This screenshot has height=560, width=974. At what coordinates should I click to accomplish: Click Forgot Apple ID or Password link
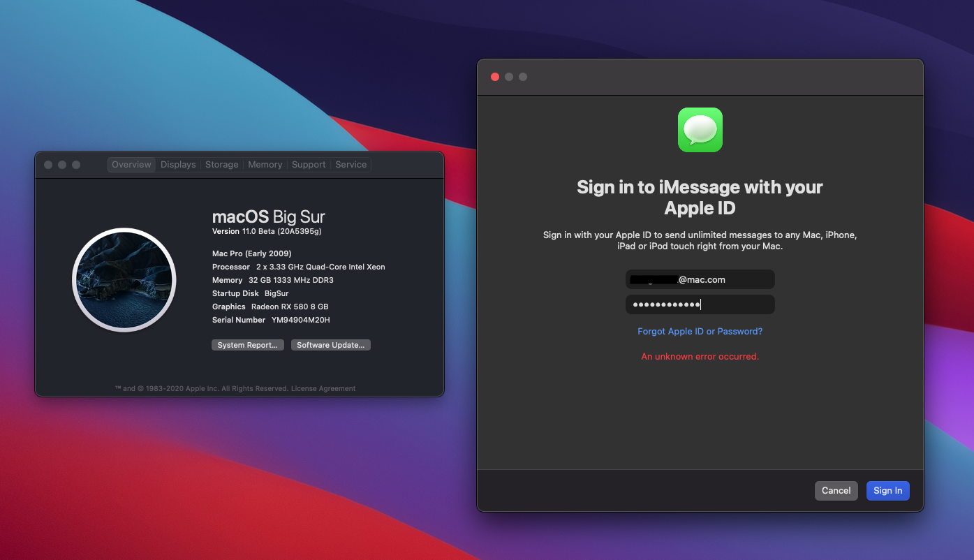(700, 332)
